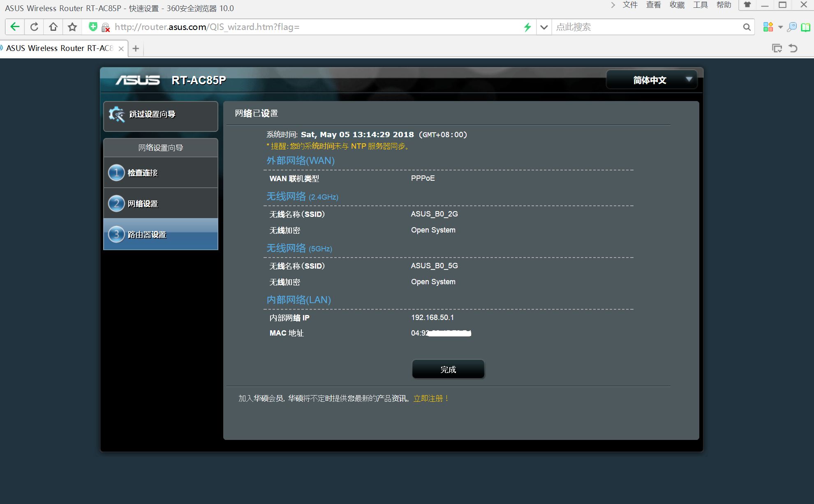Click the restore closed tab undo icon
This screenshot has width=814, height=504.
(x=793, y=48)
